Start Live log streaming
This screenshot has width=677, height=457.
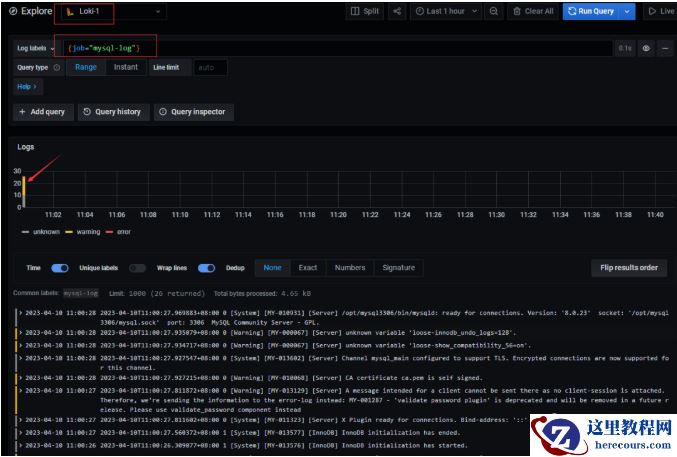point(660,11)
